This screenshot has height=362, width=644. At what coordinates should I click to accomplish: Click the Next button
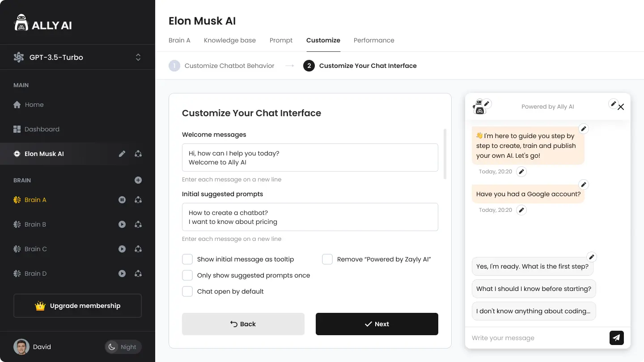pyautogui.click(x=377, y=324)
